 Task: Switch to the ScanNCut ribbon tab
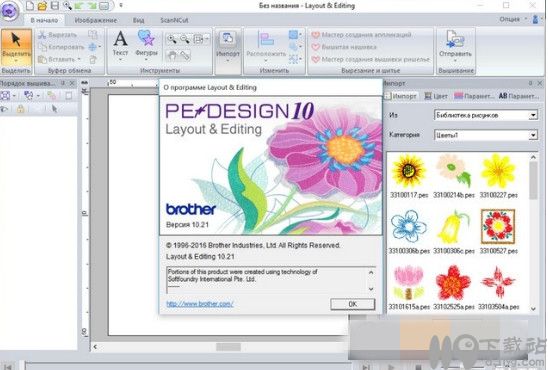(174, 20)
